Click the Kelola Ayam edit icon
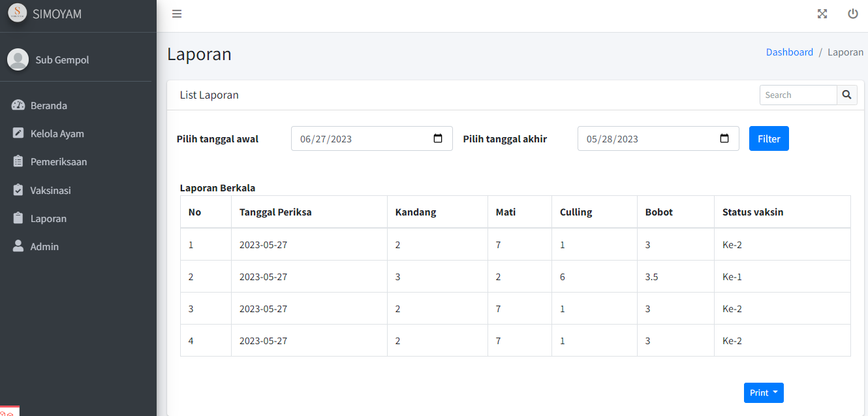Image resolution: width=868 pixels, height=416 pixels. 18,133
